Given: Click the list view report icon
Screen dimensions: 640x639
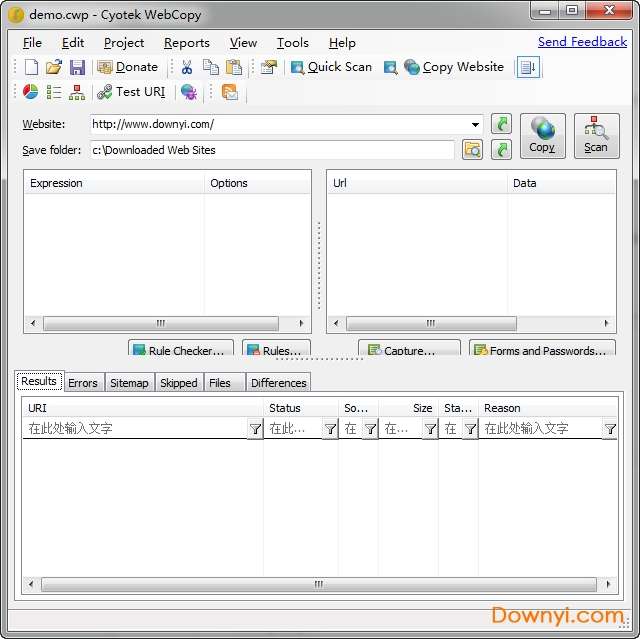Looking at the screenshot, I should 54,92.
